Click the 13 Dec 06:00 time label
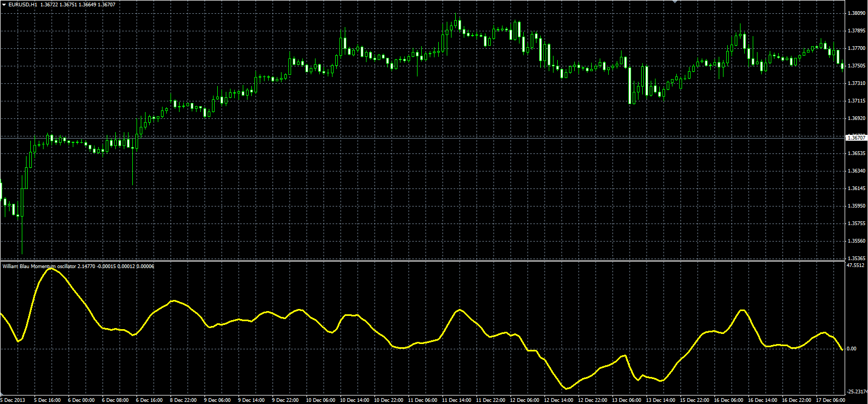 pyautogui.click(x=627, y=400)
